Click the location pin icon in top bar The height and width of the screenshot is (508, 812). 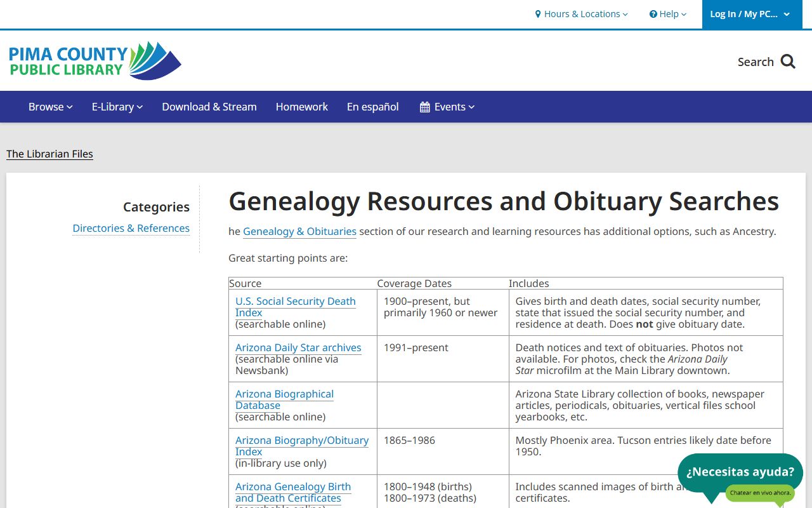[538, 14]
